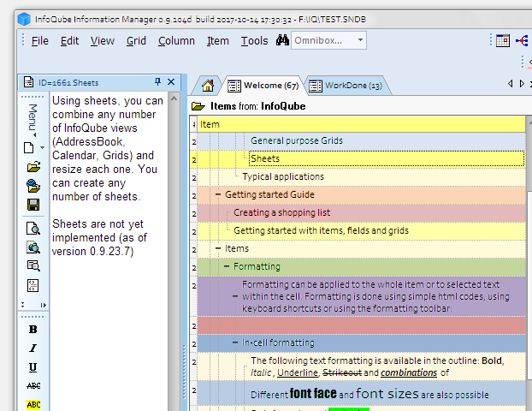
Task: Open the Item menu
Action: tap(218, 41)
